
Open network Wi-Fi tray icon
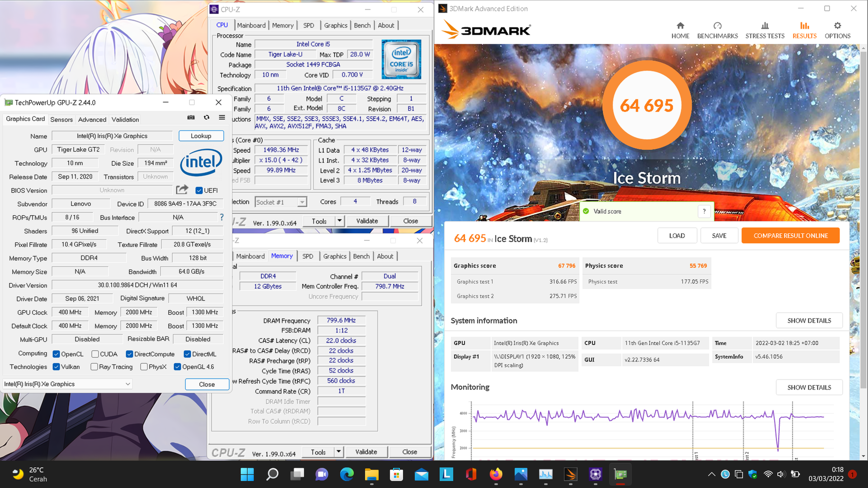pyautogui.click(x=768, y=474)
